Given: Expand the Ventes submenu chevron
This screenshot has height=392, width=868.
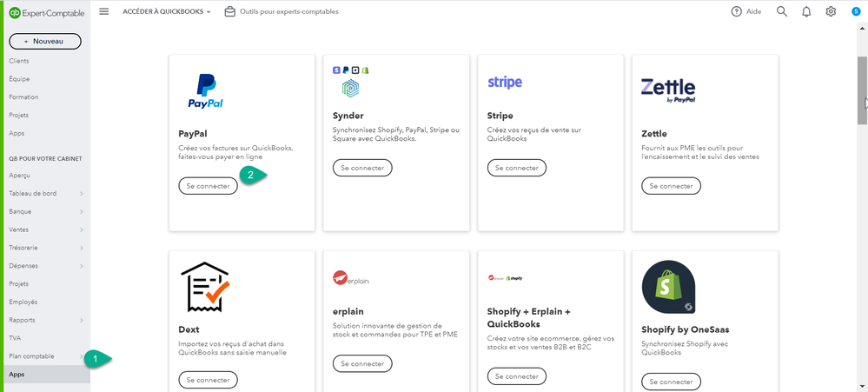Looking at the screenshot, I should pos(82,229).
